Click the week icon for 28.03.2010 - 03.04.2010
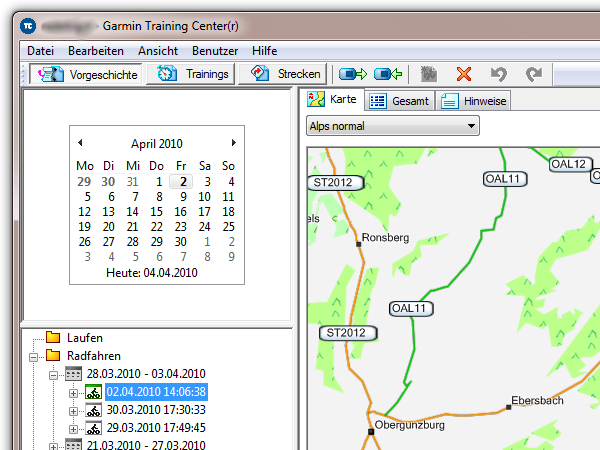 tap(74, 374)
